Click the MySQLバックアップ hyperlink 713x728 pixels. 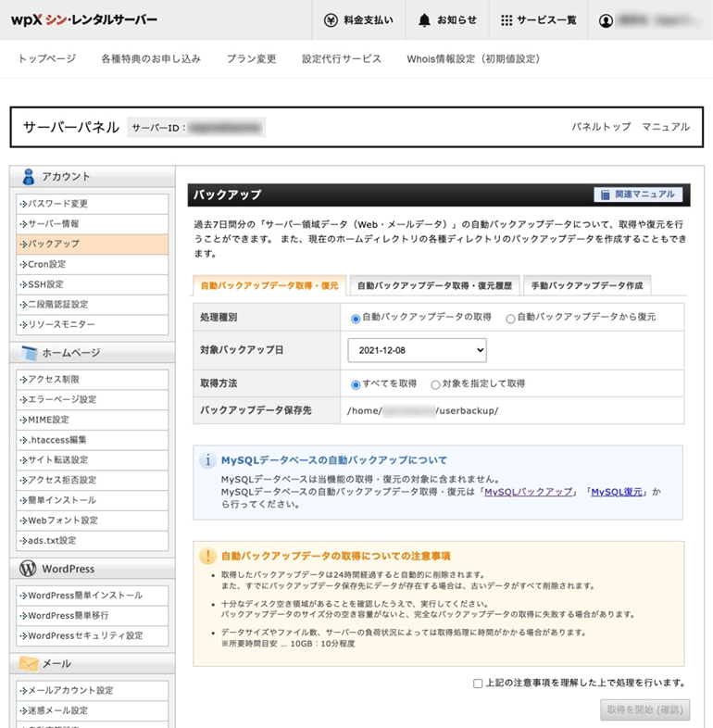tap(528, 492)
